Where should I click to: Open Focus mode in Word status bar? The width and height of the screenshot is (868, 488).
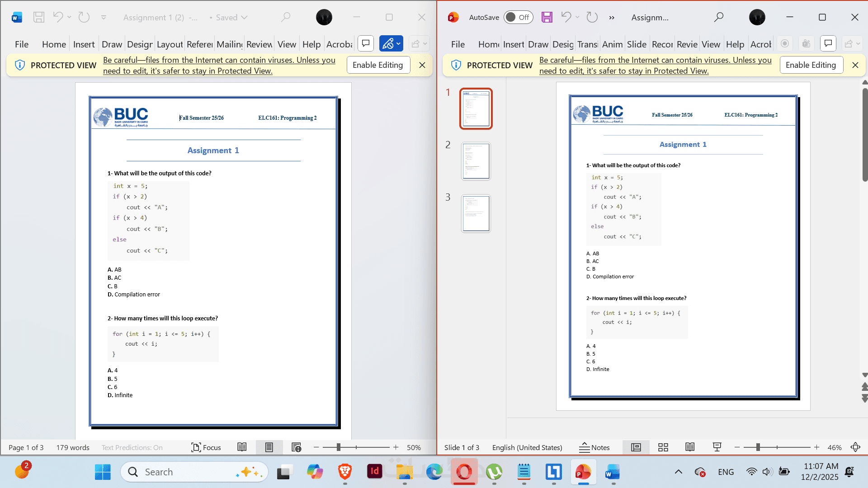(206, 447)
